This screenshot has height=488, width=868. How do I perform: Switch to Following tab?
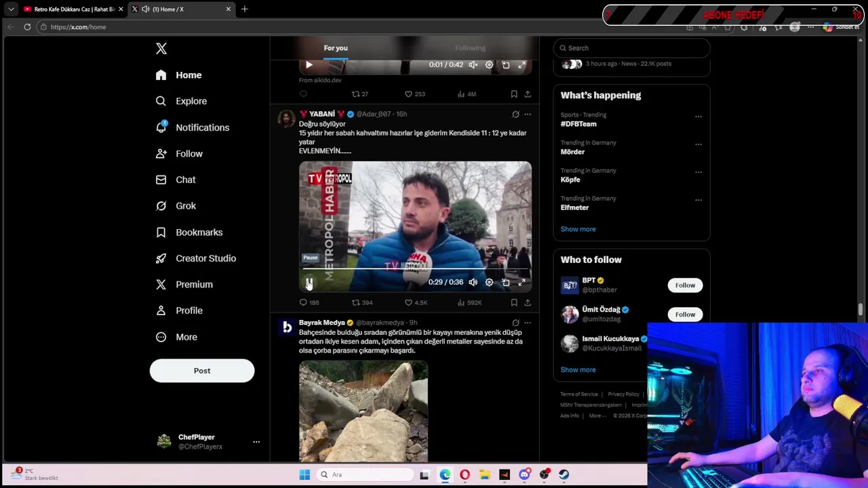coord(470,48)
